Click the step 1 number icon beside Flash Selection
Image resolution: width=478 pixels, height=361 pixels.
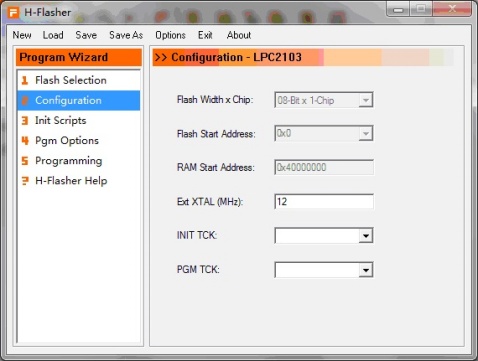point(25,80)
